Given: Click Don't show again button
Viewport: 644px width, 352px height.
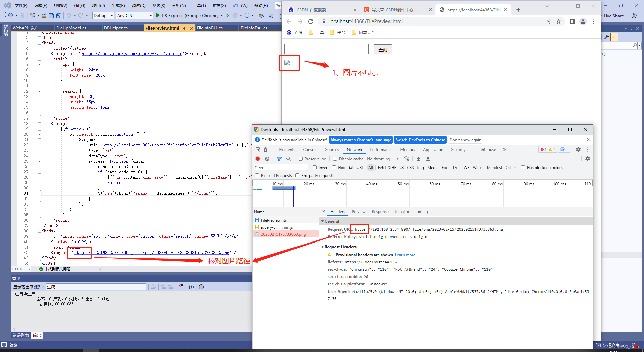Looking at the screenshot, I should [x=465, y=140].
